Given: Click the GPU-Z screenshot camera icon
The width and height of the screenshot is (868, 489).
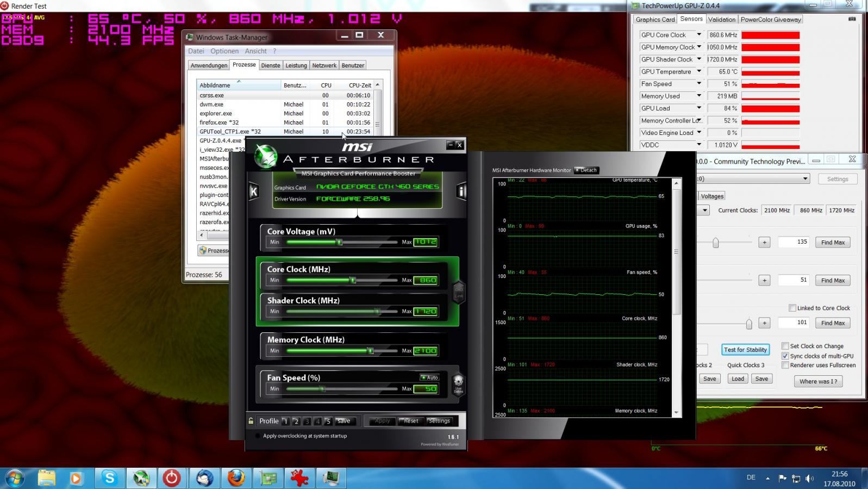Looking at the screenshot, I should click(x=852, y=18).
